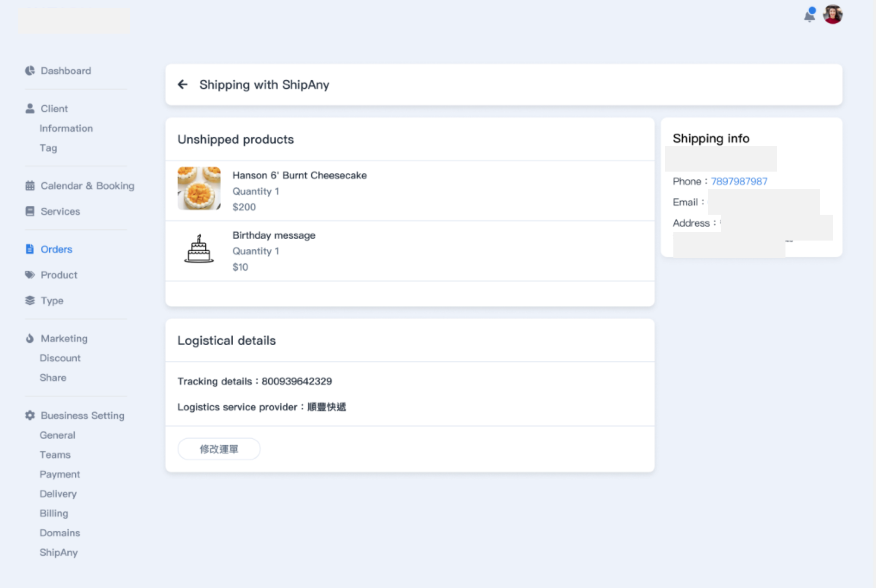Open the notification bell
The width and height of the screenshot is (876, 588).
pyautogui.click(x=809, y=16)
